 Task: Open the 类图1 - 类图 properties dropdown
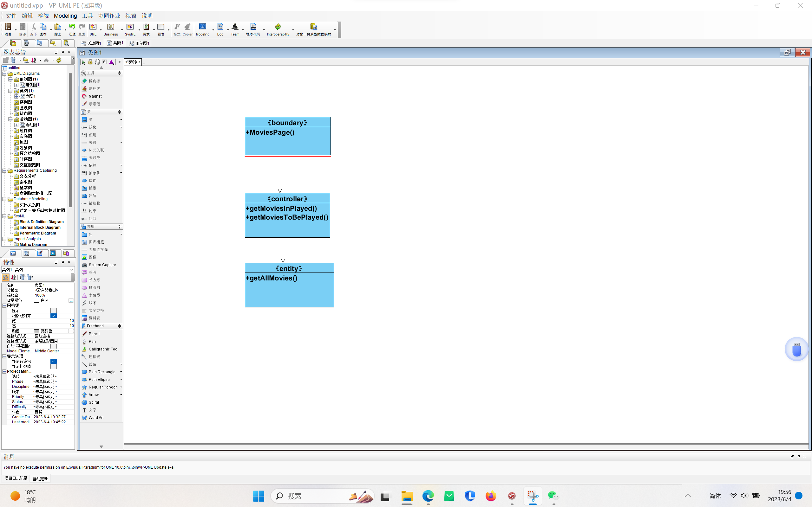click(x=71, y=270)
